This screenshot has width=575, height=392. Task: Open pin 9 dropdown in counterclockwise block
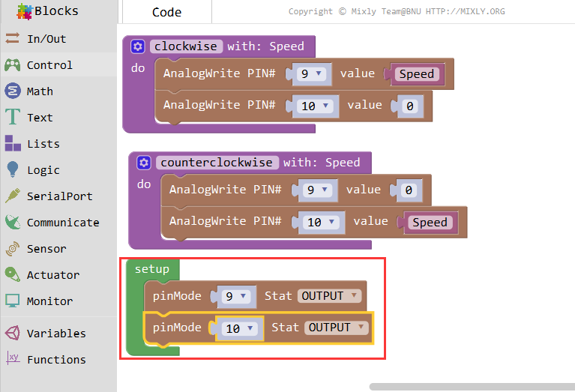(x=317, y=190)
